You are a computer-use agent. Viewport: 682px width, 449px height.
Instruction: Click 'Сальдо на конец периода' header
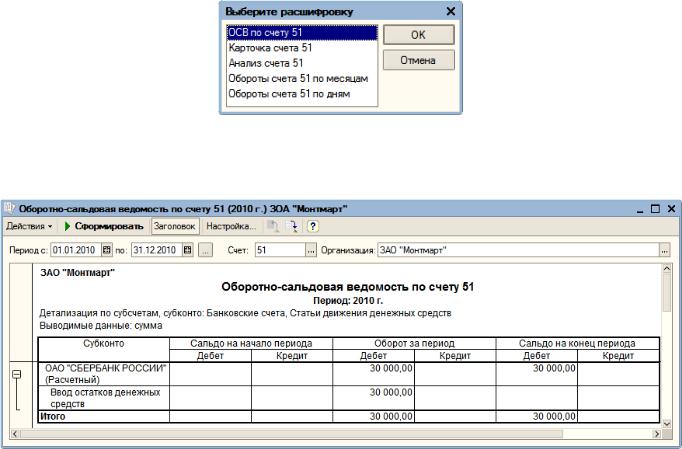(577, 343)
